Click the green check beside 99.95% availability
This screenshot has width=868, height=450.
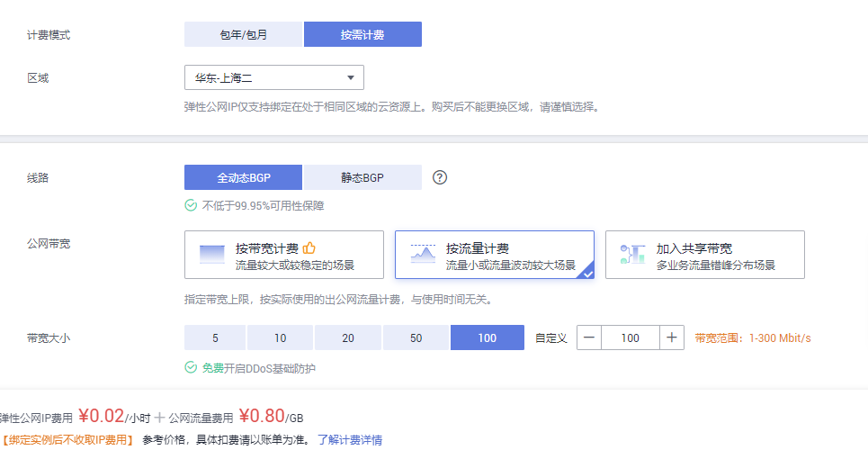pos(191,206)
